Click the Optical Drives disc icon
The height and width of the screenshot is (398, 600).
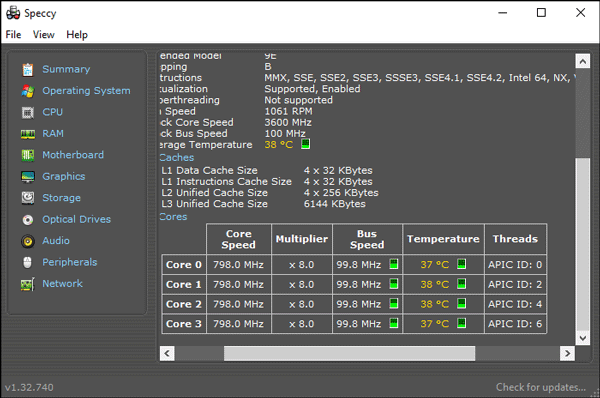coord(28,220)
